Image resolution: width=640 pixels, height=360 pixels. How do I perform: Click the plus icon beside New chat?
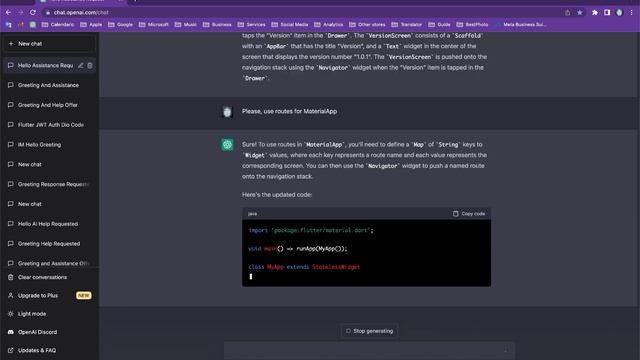pyautogui.click(x=11, y=44)
